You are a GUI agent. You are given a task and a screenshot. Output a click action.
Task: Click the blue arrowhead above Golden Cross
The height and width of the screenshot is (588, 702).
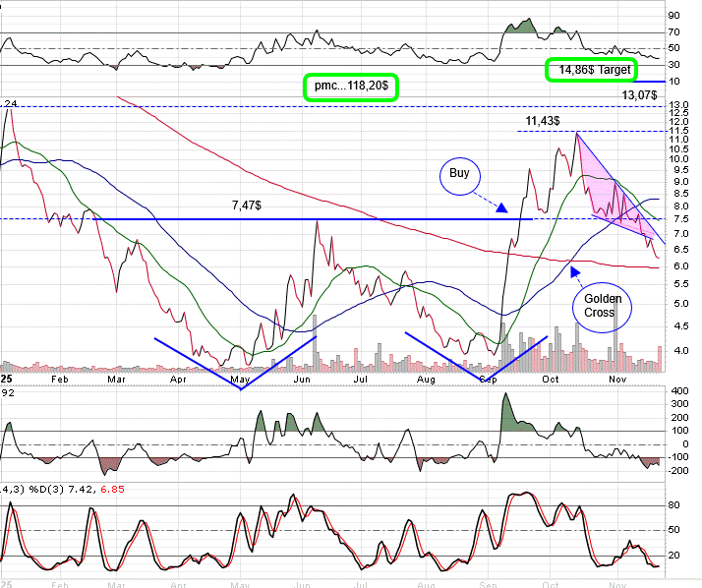point(574,270)
